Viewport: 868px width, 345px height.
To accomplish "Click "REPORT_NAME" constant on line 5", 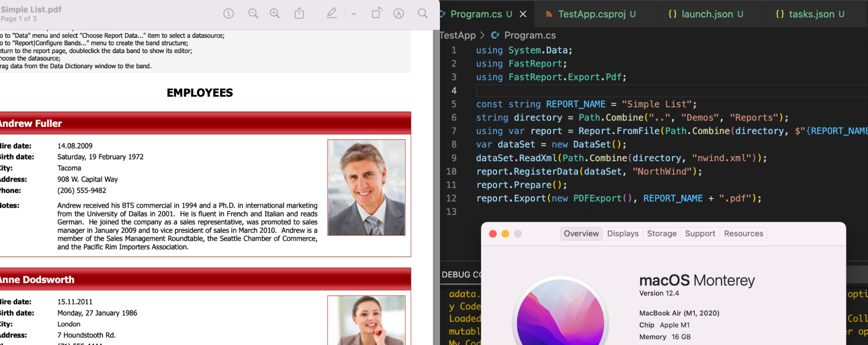I will (576, 104).
